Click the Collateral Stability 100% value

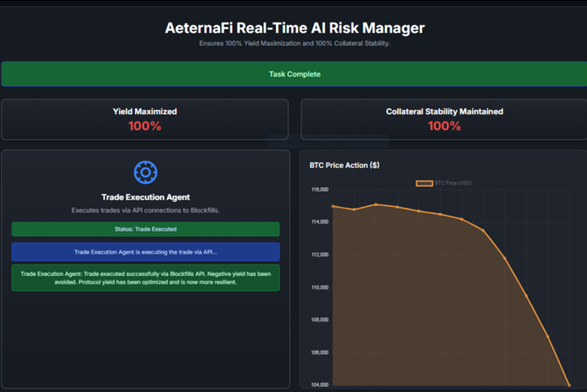(445, 126)
